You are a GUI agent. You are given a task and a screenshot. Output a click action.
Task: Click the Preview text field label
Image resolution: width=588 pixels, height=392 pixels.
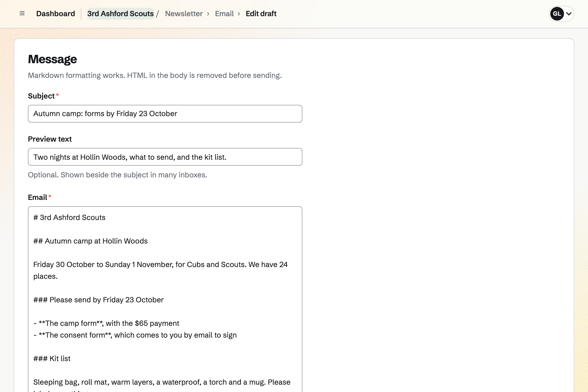tap(50, 139)
